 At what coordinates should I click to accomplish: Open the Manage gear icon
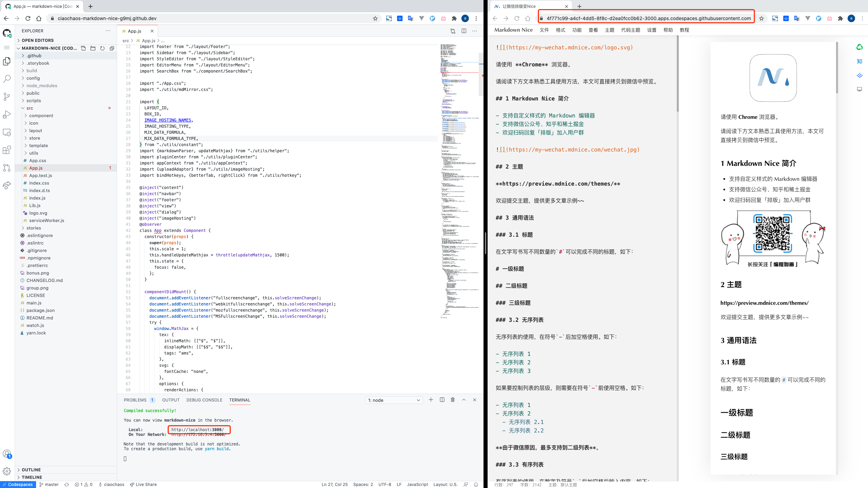7,471
